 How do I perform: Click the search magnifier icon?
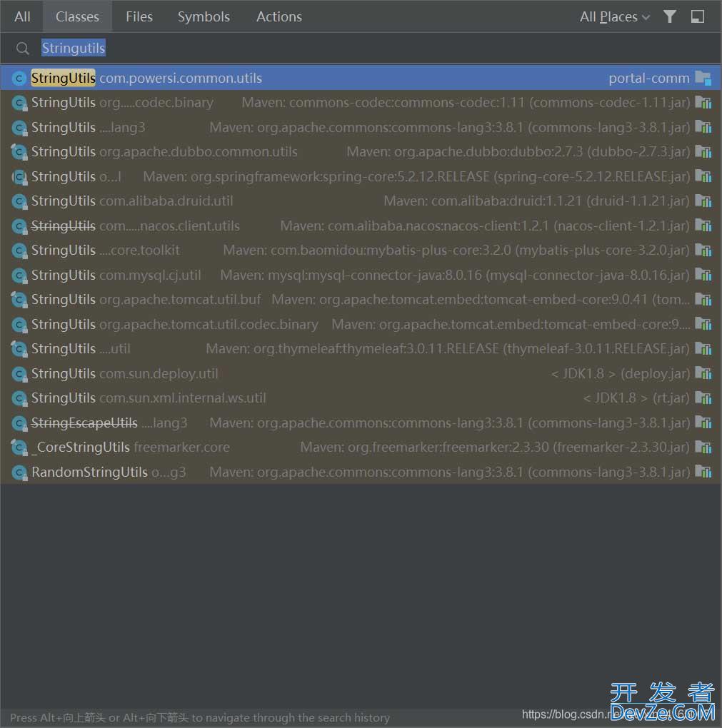[22, 49]
